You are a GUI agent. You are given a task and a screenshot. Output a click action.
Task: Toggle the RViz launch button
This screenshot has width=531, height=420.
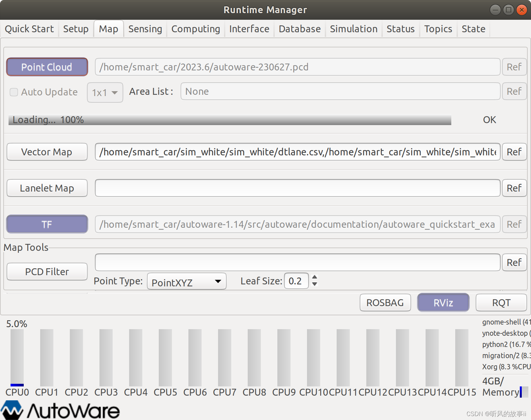tap(443, 302)
